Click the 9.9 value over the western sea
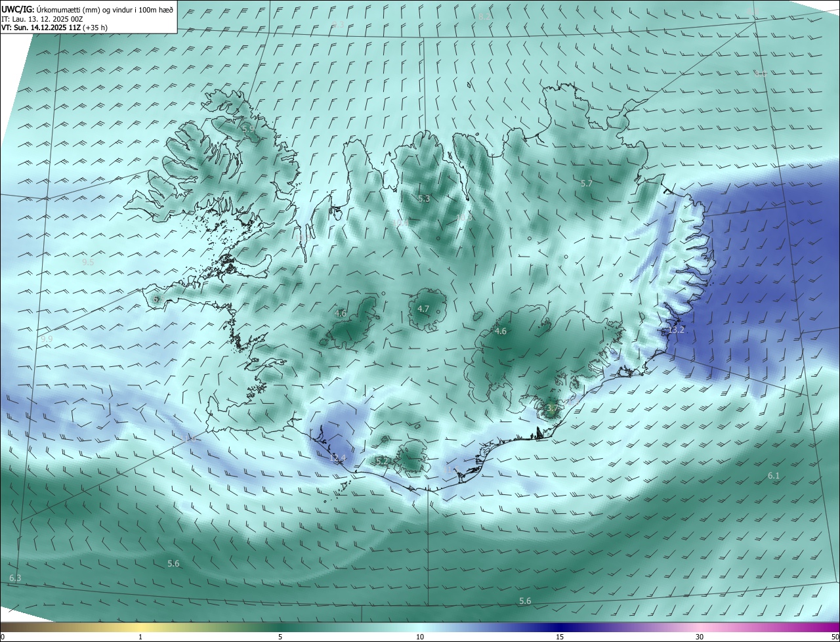Image resolution: width=840 pixels, height=642 pixels. click(47, 339)
